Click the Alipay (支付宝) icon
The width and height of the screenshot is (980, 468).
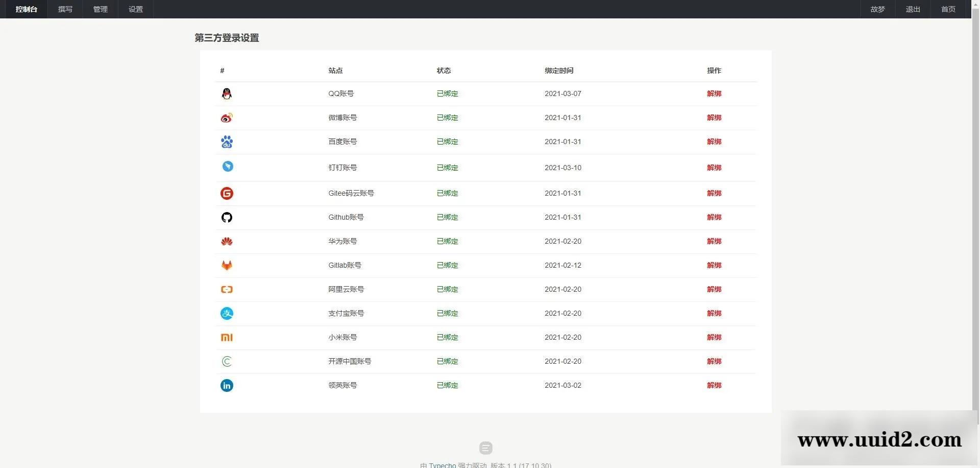(227, 313)
